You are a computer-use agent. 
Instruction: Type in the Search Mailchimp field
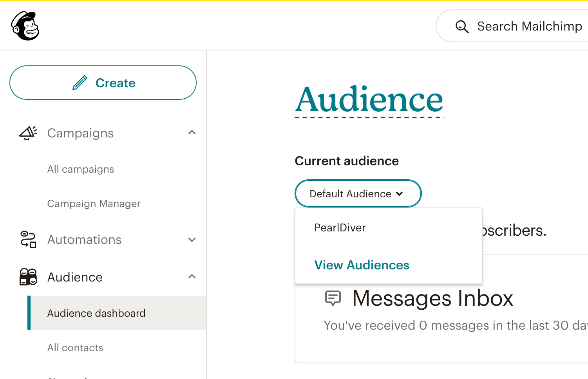click(529, 26)
